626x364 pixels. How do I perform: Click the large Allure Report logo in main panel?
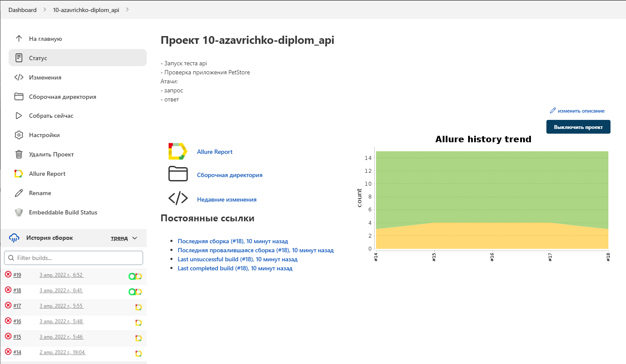pos(178,151)
